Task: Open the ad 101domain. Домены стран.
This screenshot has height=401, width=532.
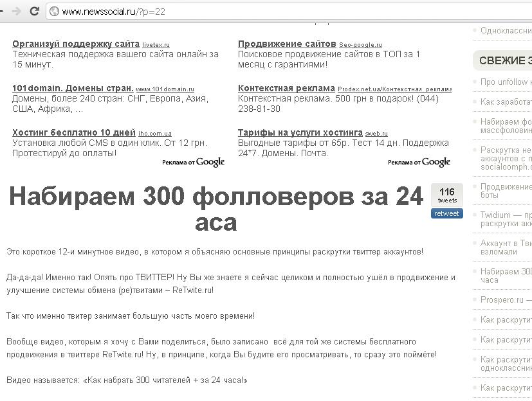Action: click(73, 89)
